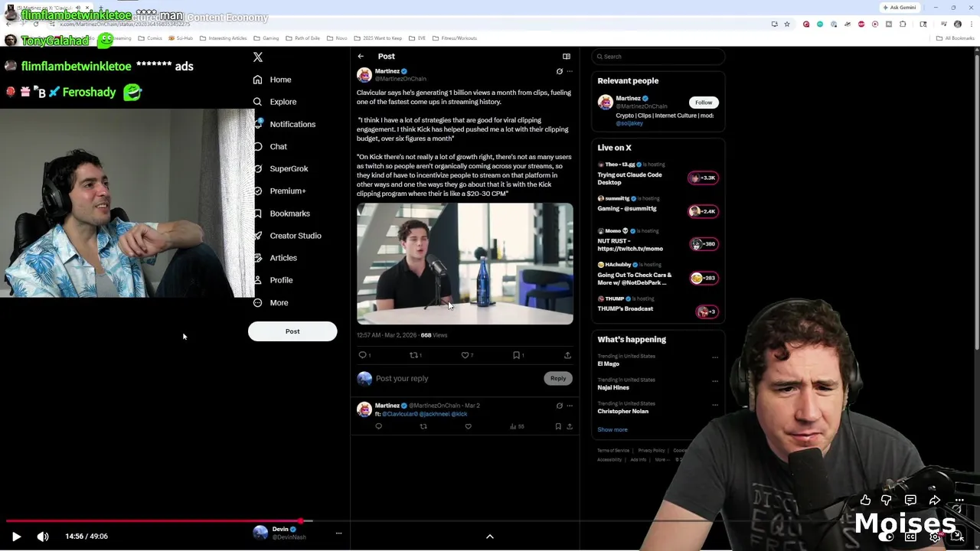Open video comments icon

tap(910, 500)
